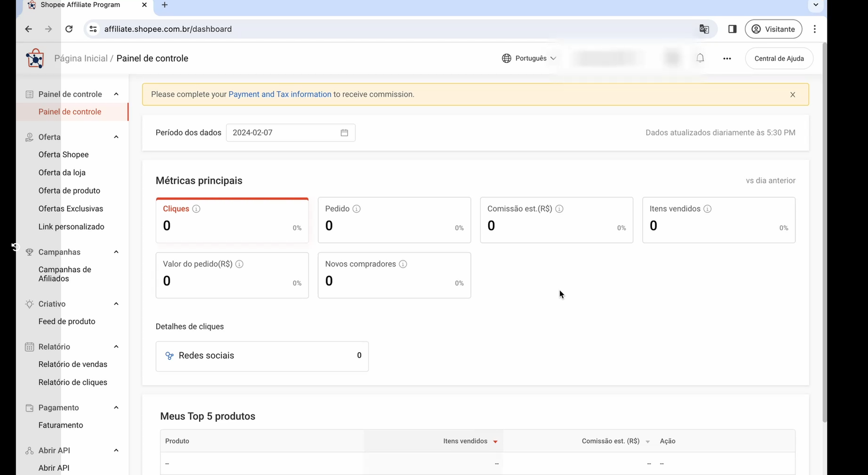Click the info icon next to Cliques
Image resolution: width=868 pixels, height=475 pixels.
coord(196,209)
